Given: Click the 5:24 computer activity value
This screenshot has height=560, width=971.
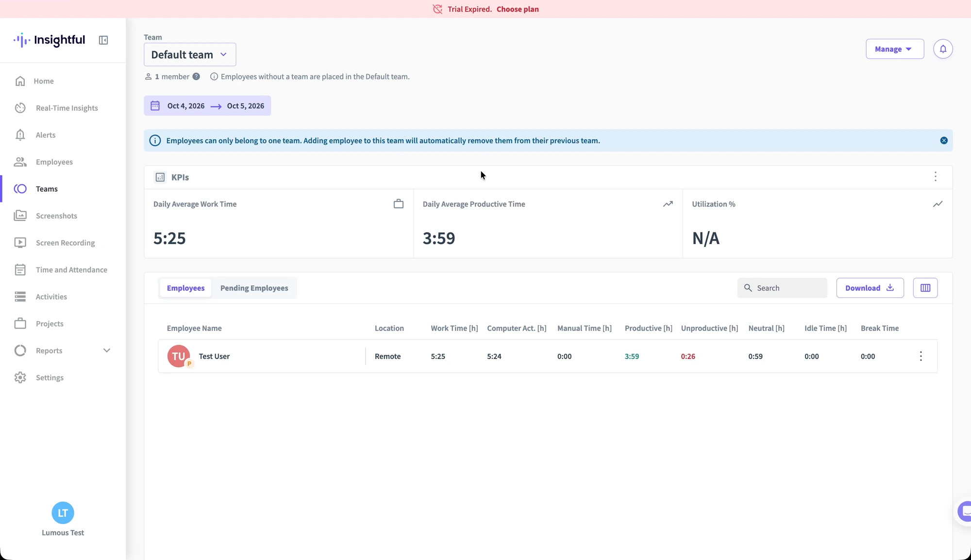Looking at the screenshot, I should pyautogui.click(x=494, y=356).
